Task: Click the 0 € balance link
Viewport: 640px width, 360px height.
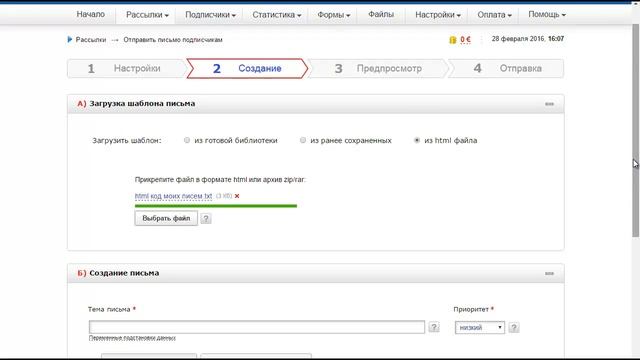Action: coord(465,40)
